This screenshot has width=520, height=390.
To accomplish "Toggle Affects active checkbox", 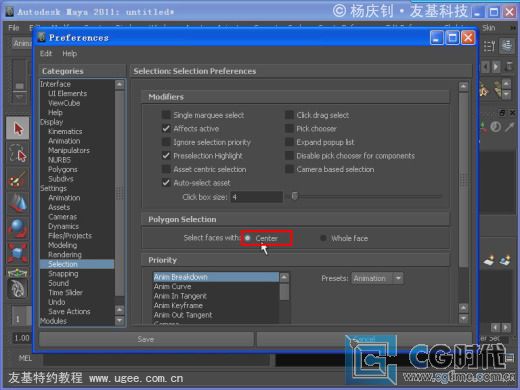I will tap(166, 129).
